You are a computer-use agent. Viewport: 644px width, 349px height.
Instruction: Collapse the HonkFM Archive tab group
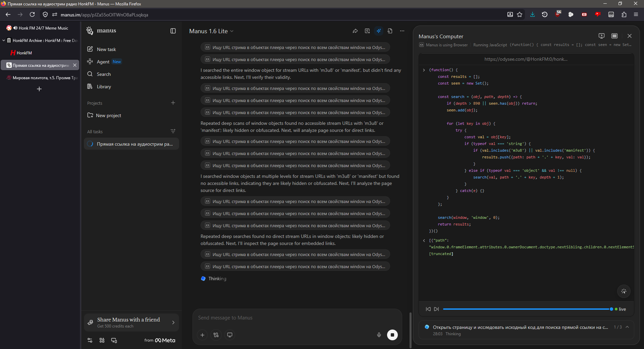point(4,41)
